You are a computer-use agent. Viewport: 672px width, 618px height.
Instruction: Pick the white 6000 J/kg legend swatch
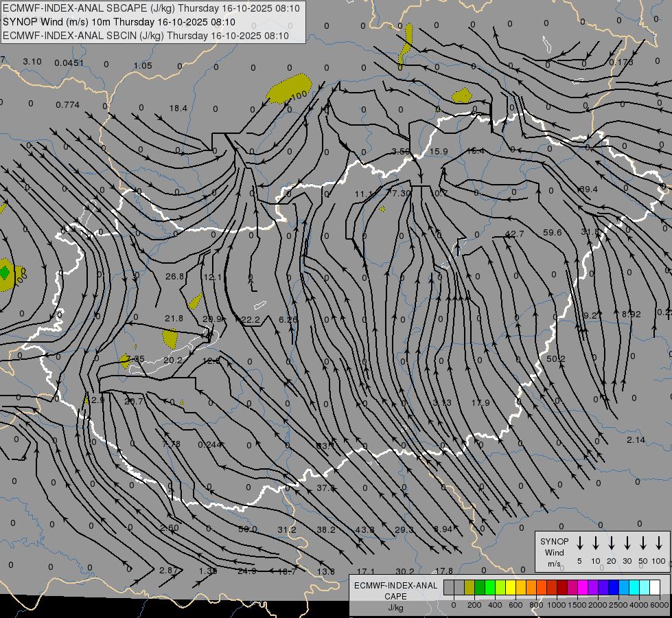655,587
